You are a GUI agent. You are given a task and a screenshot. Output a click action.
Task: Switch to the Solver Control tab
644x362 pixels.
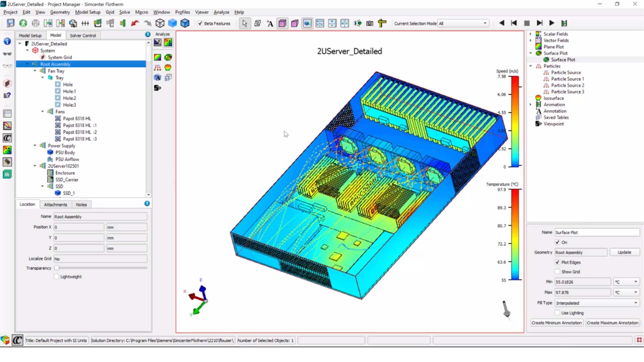click(82, 35)
